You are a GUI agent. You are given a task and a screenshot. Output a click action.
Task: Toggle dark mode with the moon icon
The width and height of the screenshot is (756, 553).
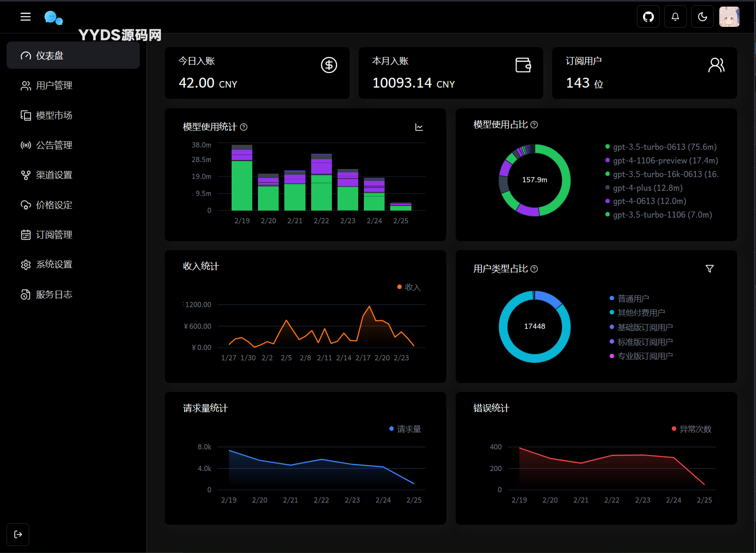702,17
